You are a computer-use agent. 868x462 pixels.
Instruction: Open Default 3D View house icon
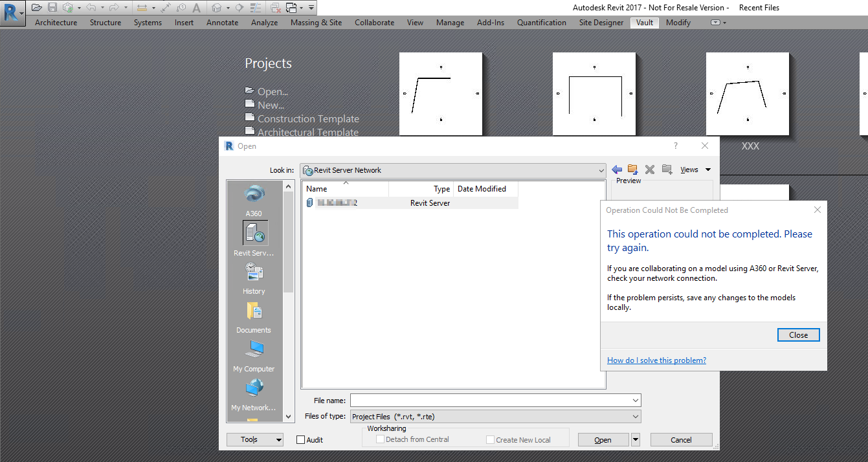216,8
